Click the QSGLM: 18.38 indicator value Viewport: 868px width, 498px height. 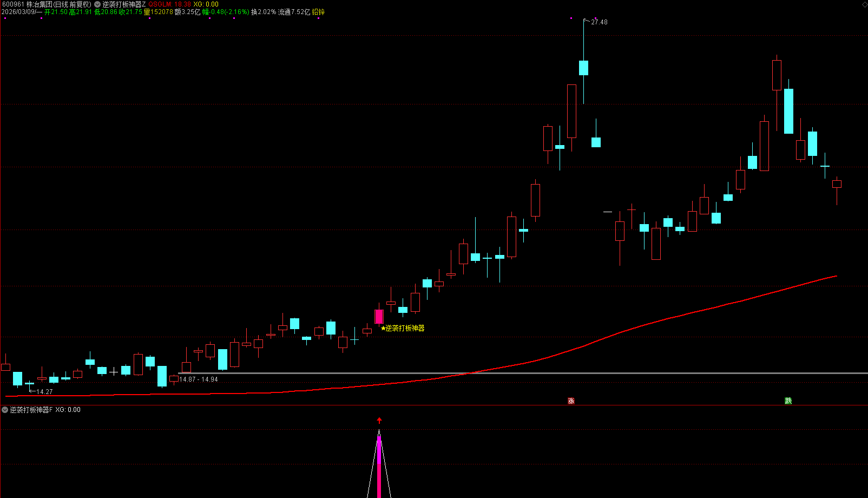pos(169,4)
